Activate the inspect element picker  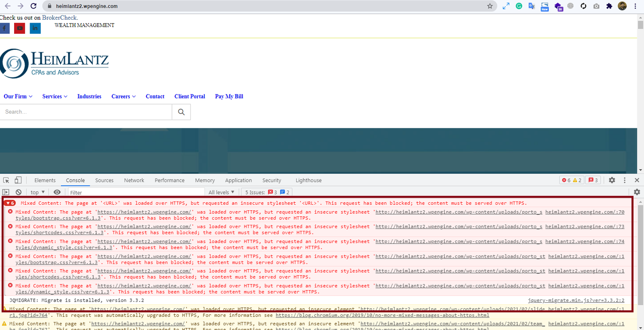(x=7, y=180)
